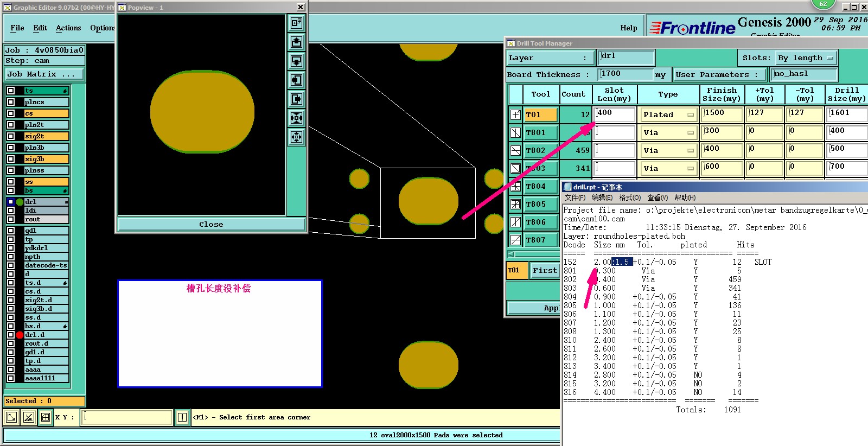868x446 pixels.
Task: Click the green color indicator next to drl layer
Action: point(20,202)
